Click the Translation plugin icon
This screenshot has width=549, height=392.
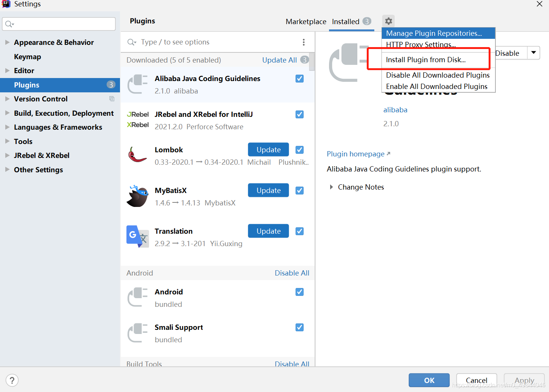[137, 236]
